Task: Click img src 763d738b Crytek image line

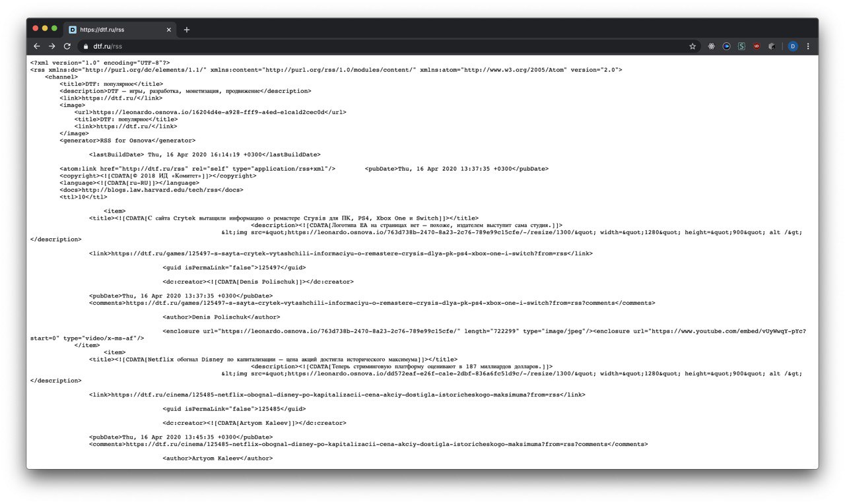Action: (512, 232)
